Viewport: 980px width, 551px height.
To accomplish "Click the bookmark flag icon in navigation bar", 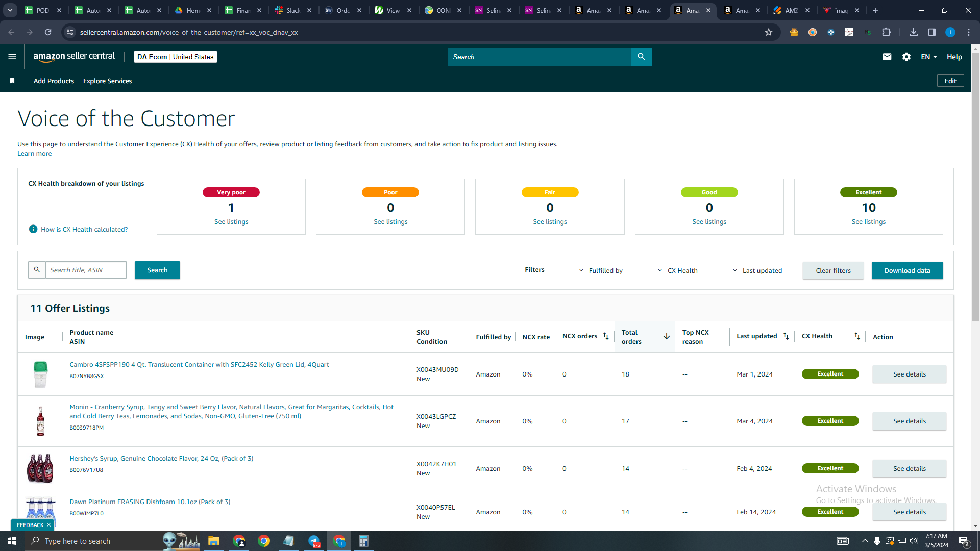I will coord(12,81).
